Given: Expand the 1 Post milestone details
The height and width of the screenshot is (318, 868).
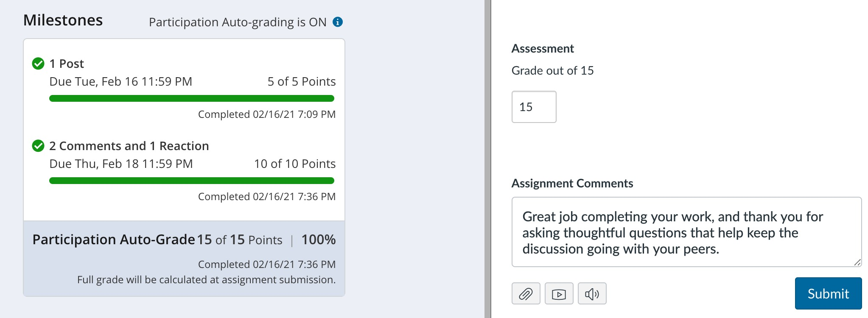Looking at the screenshot, I should (67, 64).
